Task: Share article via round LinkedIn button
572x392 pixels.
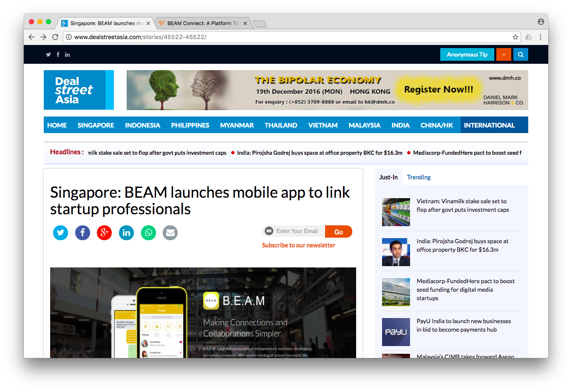Action: coord(126,233)
